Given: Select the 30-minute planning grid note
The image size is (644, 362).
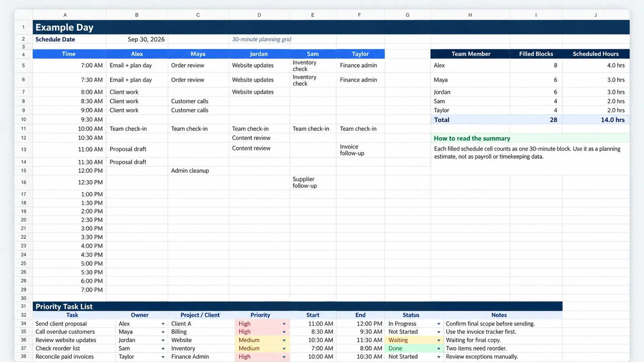Looking at the screenshot, I should click(x=262, y=39).
